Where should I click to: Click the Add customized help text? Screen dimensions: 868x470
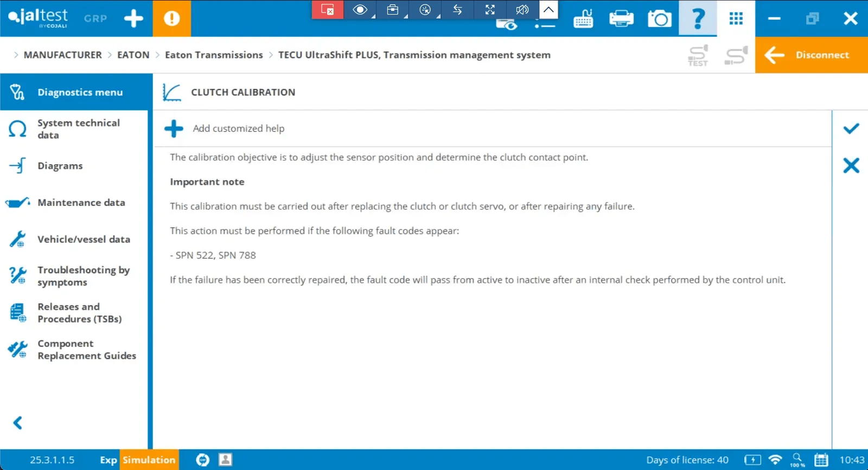tap(239, 128)
